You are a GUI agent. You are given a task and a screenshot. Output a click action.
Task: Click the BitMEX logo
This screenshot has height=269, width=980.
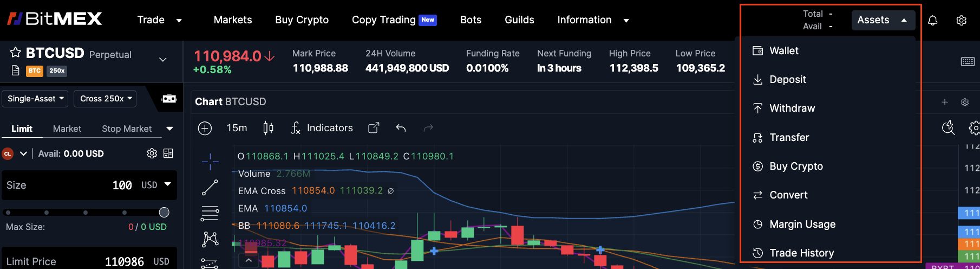click(54, 20)
